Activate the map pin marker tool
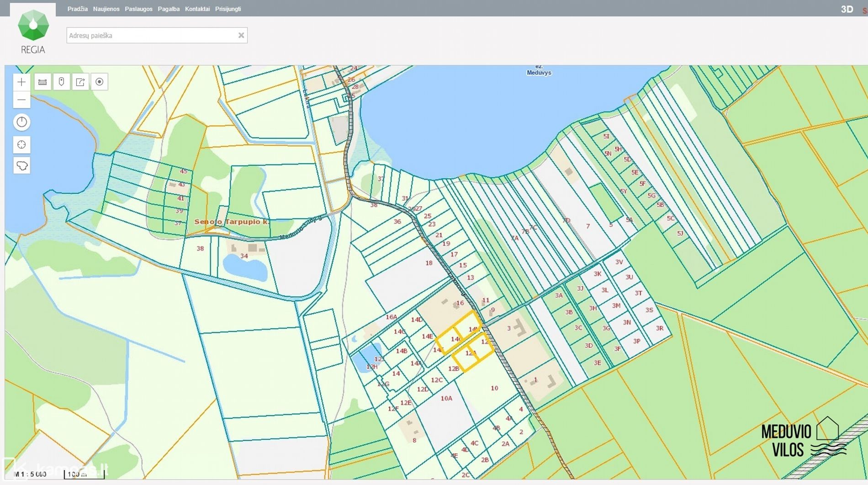This screenshot has width=868, height=485. pyautogui.click(x=61, y=82)
